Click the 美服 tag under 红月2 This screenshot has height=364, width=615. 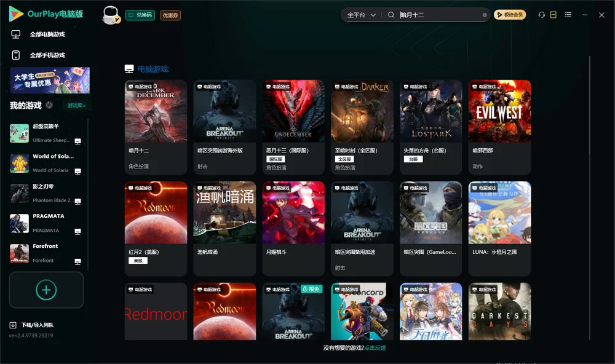click(138, 261)
